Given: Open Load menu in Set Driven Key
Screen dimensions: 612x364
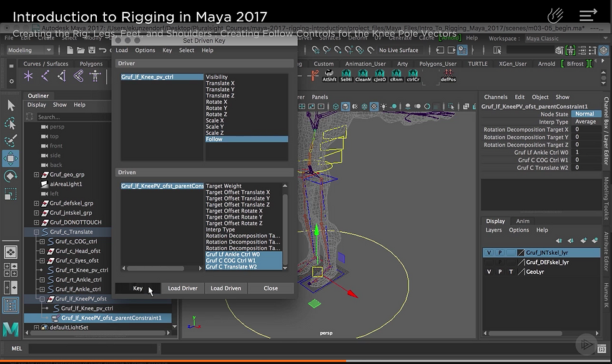Looking at the screenshot, I should (x=121, y=51).
